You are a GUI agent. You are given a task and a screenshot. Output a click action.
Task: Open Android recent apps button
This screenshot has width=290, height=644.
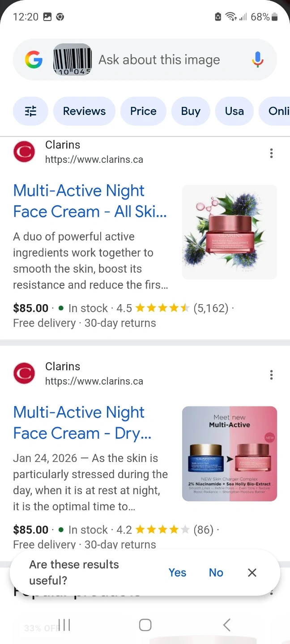click(64, 625)
